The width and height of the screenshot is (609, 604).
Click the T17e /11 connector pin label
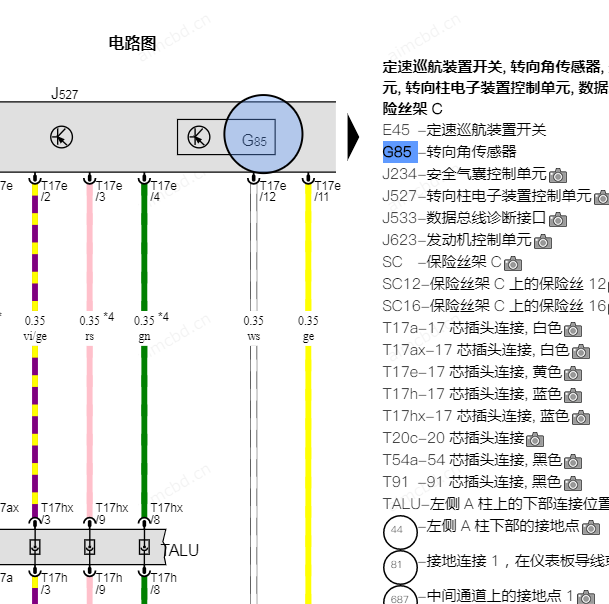(327, 191)
